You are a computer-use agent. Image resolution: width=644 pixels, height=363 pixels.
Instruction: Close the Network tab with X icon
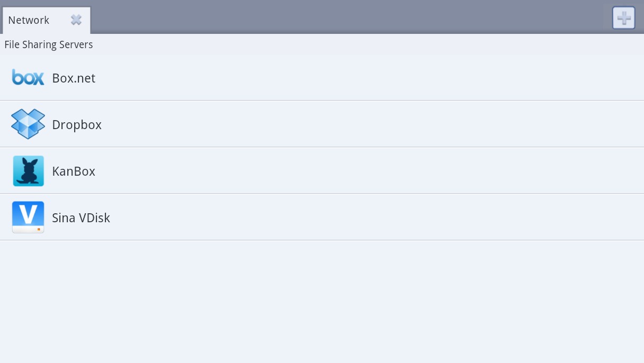tap(76, 20)
